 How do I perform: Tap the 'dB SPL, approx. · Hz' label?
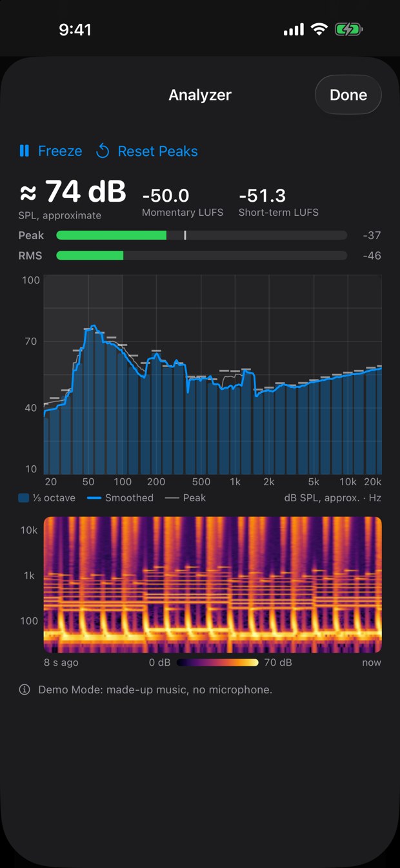(333, 497)
